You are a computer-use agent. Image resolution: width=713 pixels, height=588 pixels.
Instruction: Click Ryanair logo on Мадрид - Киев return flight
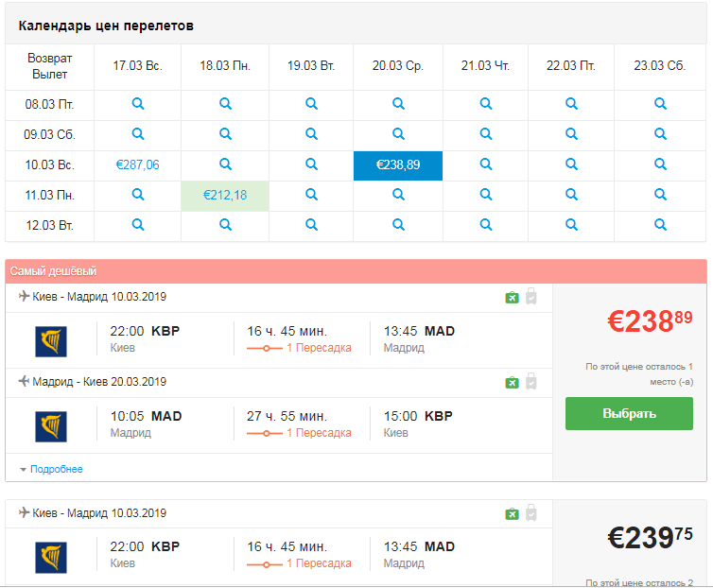point(51,426)
